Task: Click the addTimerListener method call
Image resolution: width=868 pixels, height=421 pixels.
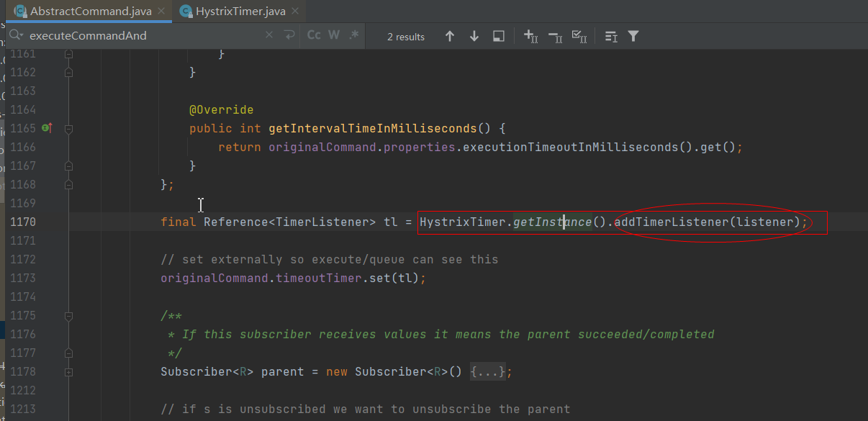Action: point(671,222)
